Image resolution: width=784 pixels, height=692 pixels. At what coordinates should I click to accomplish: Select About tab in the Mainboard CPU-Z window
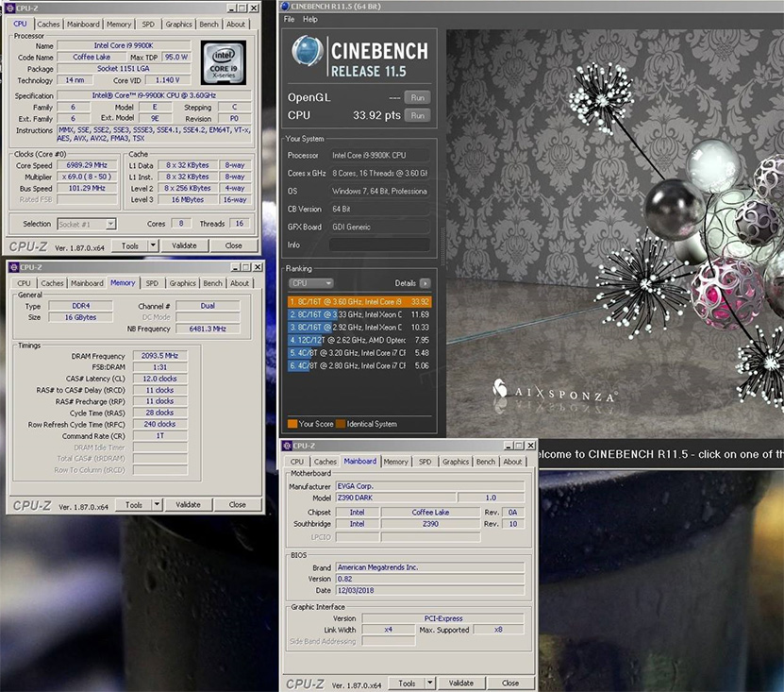[x=512, y=462]
